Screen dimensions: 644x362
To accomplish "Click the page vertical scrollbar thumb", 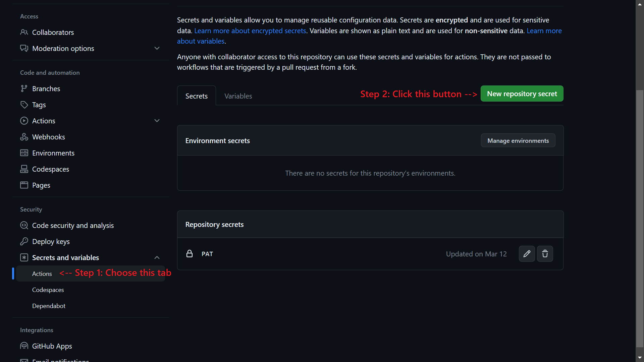I will click(640, 218).
